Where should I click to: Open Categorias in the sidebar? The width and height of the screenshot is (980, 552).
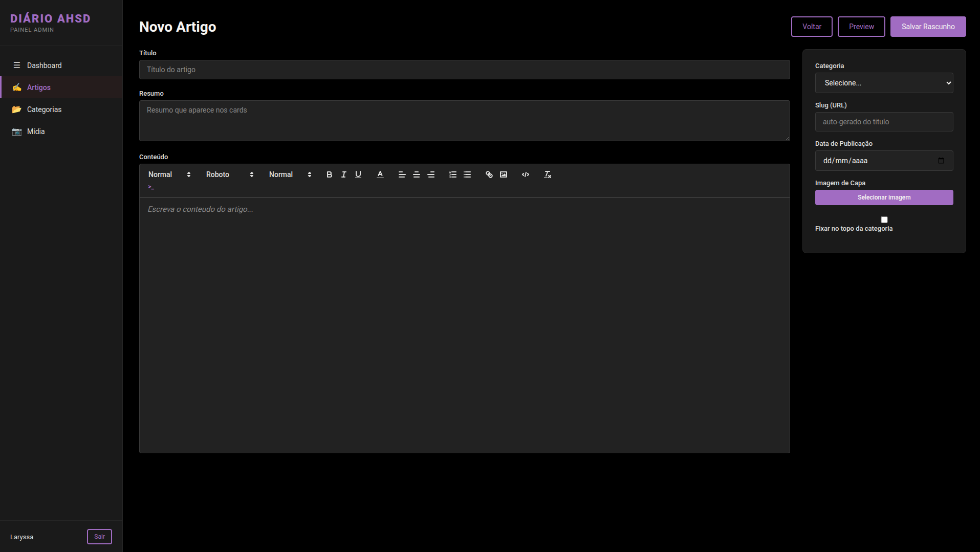pos(44,109)
